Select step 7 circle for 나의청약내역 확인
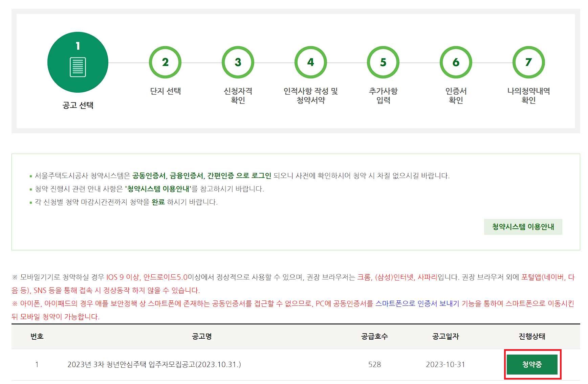 click(528, 62)
